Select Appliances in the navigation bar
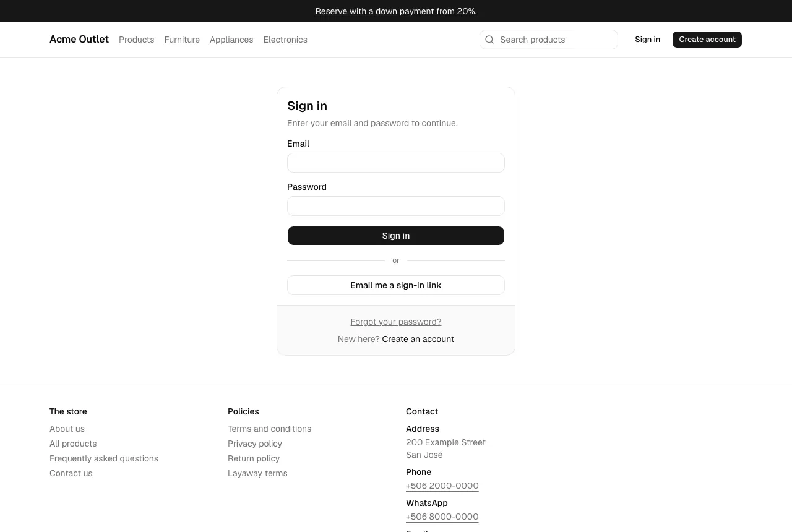The image size is (792, 532). [231, 40]
